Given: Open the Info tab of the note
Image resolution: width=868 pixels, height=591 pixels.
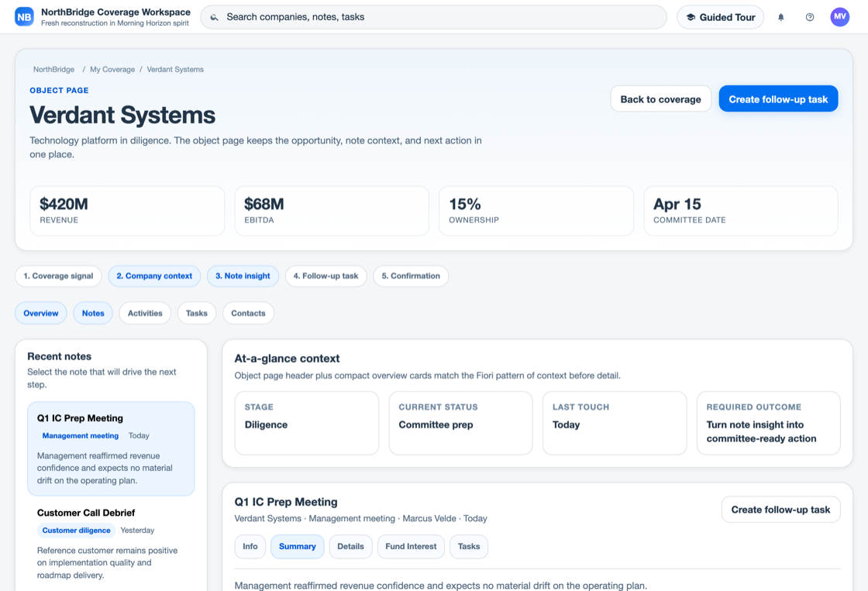Looking at the screenshot, I should click(x=250, y=547).
